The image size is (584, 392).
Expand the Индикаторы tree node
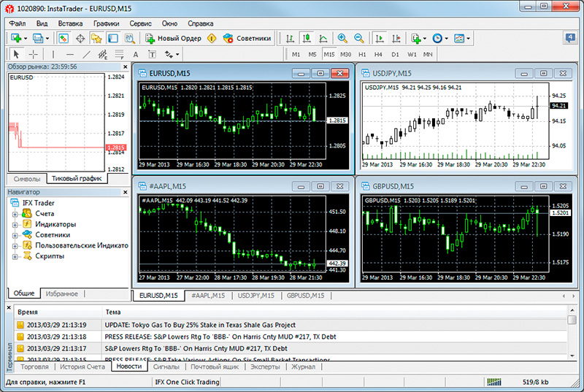(15, 224)
